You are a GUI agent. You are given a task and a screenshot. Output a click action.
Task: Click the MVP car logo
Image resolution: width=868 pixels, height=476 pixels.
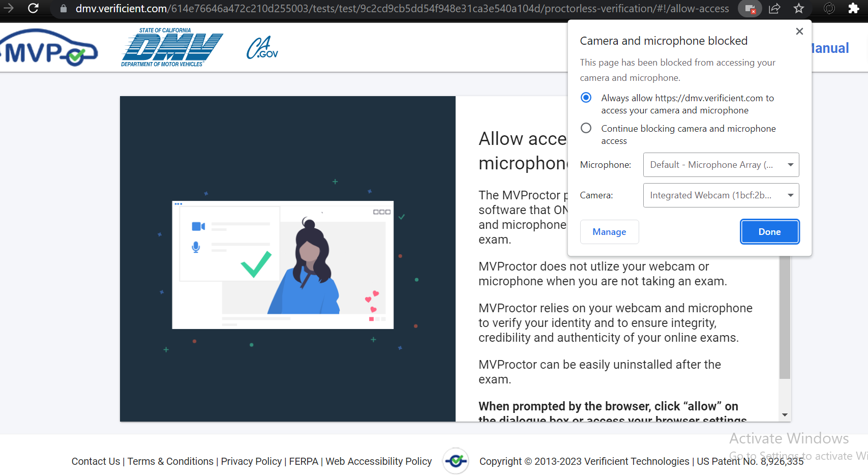click(49, 48)
